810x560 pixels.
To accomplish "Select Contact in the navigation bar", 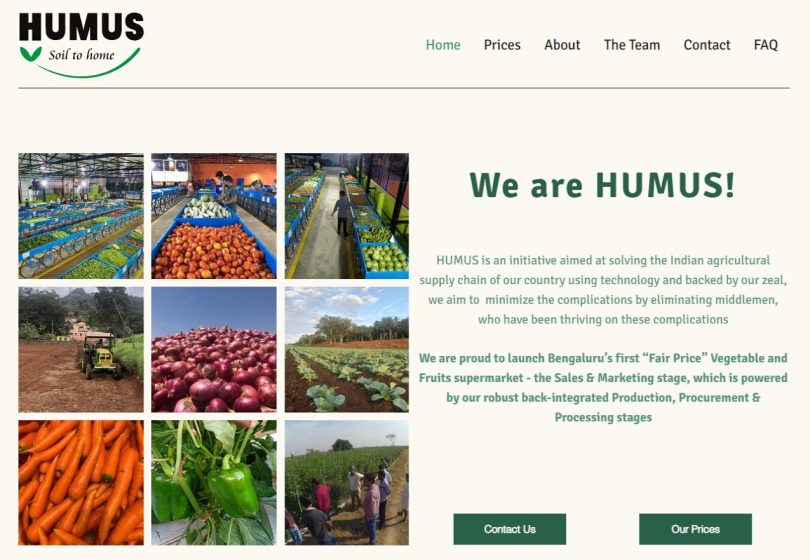I will (x=707, y=45).
